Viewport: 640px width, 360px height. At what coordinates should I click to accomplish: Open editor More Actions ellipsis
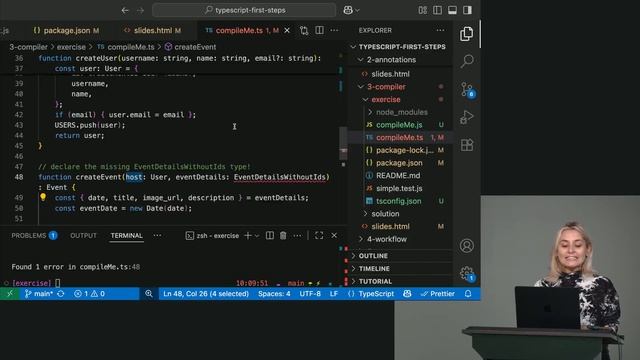(334, 31)
